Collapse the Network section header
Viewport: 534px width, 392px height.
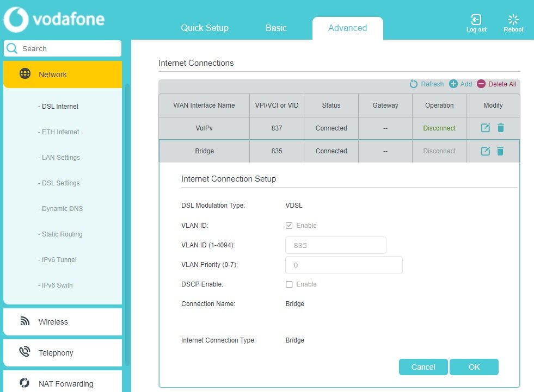pos(63,74)
